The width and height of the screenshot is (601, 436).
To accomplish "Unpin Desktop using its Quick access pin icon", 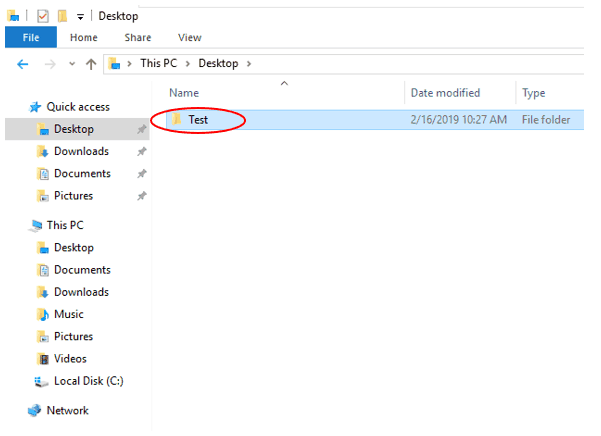I will click(141, 130).
